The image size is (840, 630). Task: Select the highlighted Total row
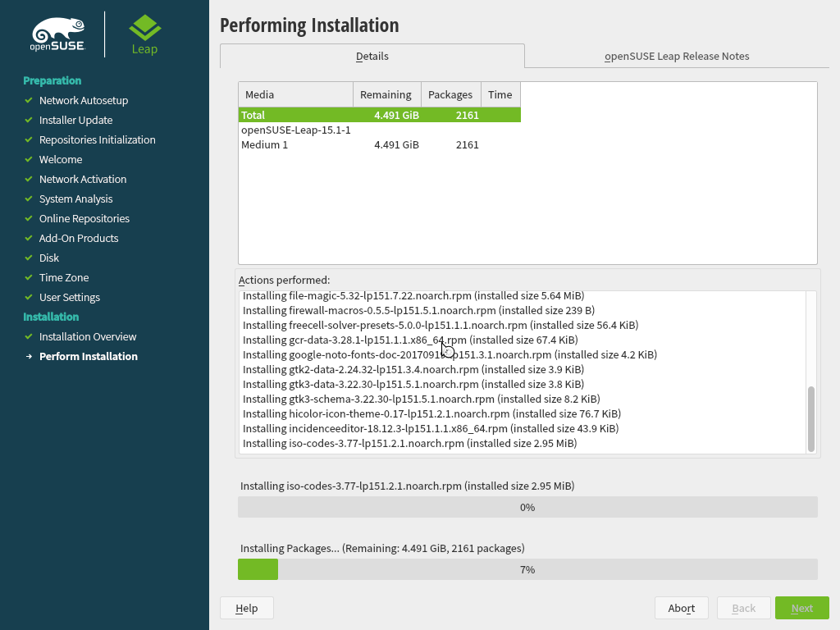tap(379, 115)
